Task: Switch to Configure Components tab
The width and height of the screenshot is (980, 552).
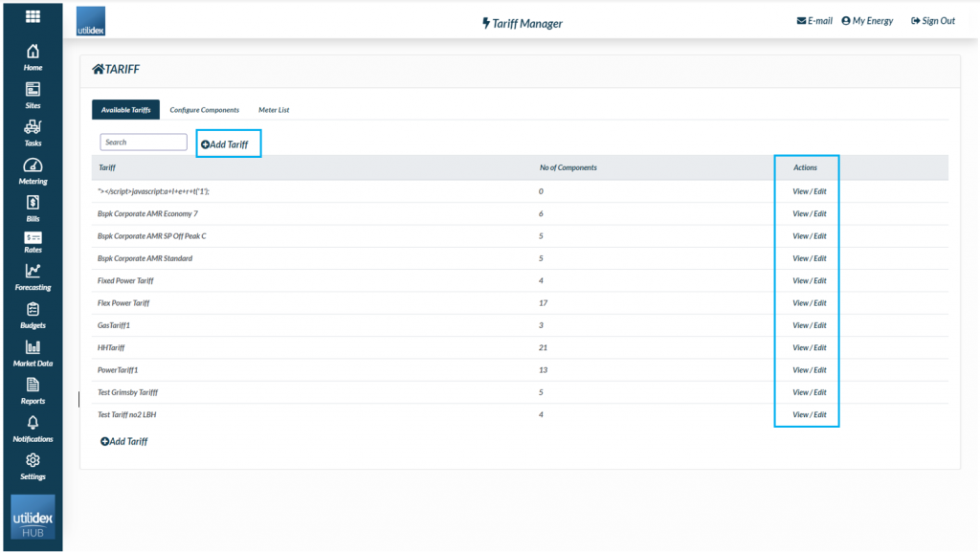Action: pos(205,110)
